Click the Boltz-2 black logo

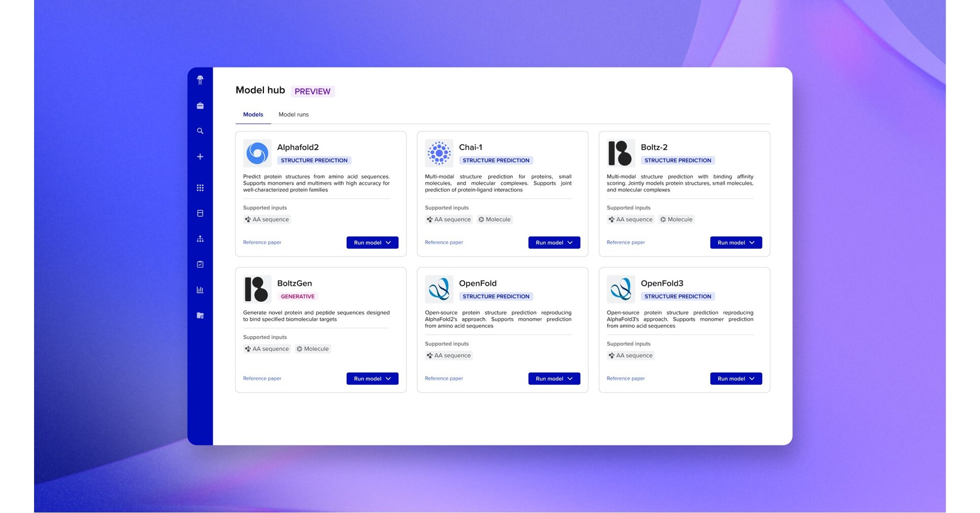pos(621,153)
